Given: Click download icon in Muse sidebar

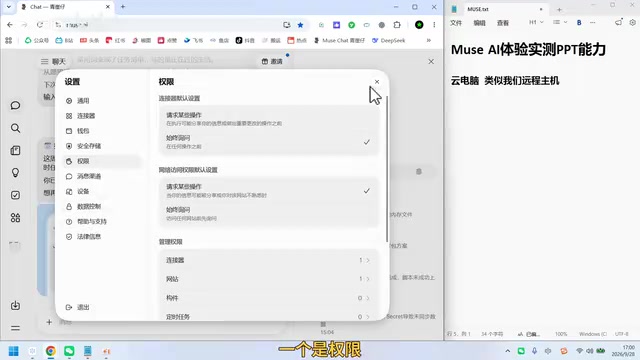Looking at the screenshot, I should pos(15,305).
